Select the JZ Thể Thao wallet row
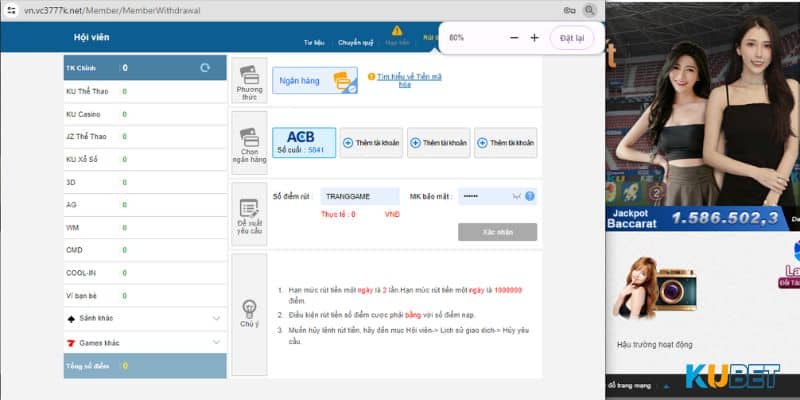 pos(145,137)
